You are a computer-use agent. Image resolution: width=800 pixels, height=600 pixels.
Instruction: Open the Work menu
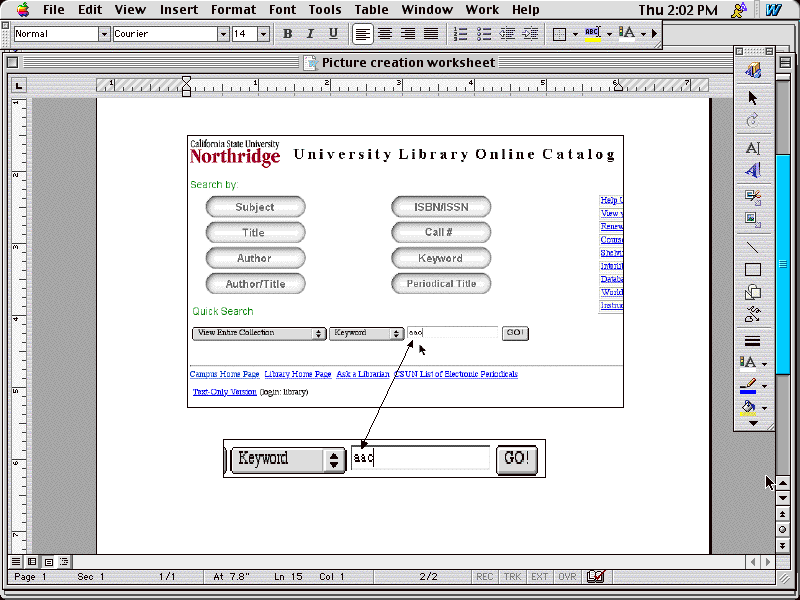click(x=482, y=10)
